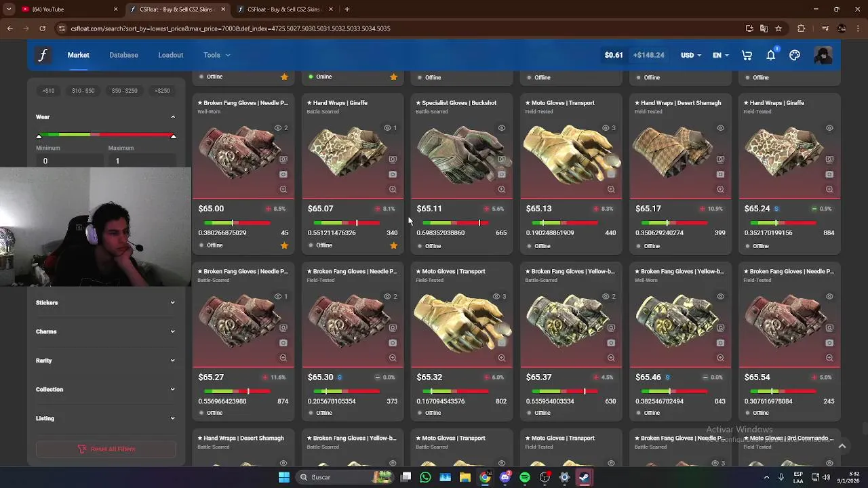
Task: Click the magnifier zoom icon on the $65.00 card
Action: (x=283, y=189)
